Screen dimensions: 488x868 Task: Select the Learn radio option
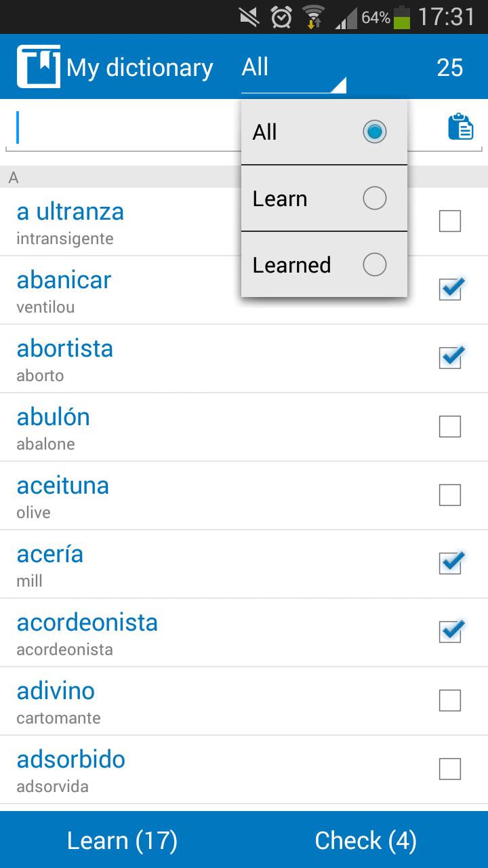[324, 199]
